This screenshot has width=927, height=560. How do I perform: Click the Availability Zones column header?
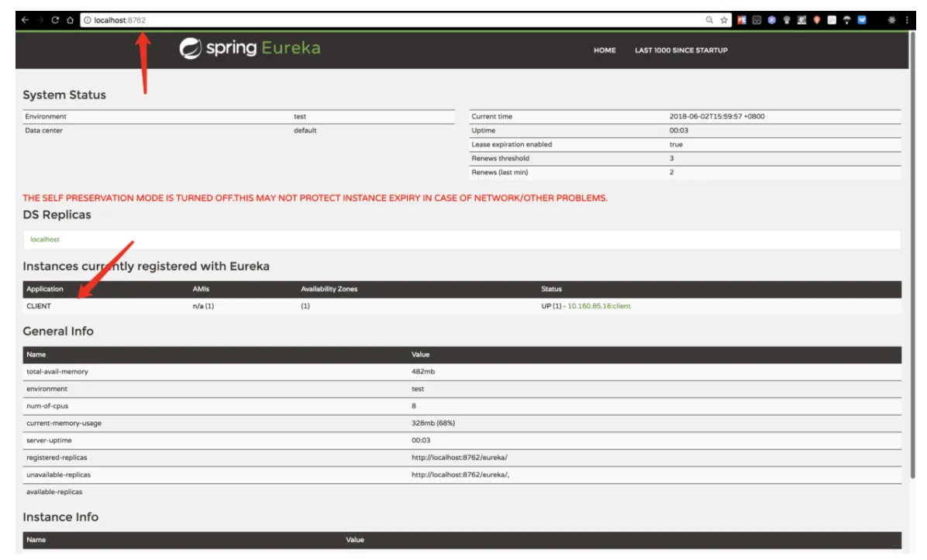point(329,289)
